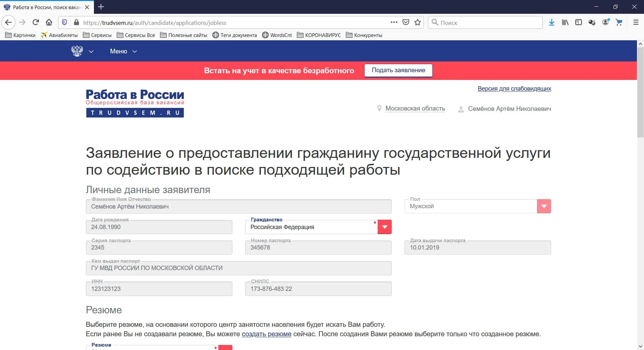Click the scrollbar down arrow
The height and width of the screenshot is (350, 644).
(x=640, y=346)
